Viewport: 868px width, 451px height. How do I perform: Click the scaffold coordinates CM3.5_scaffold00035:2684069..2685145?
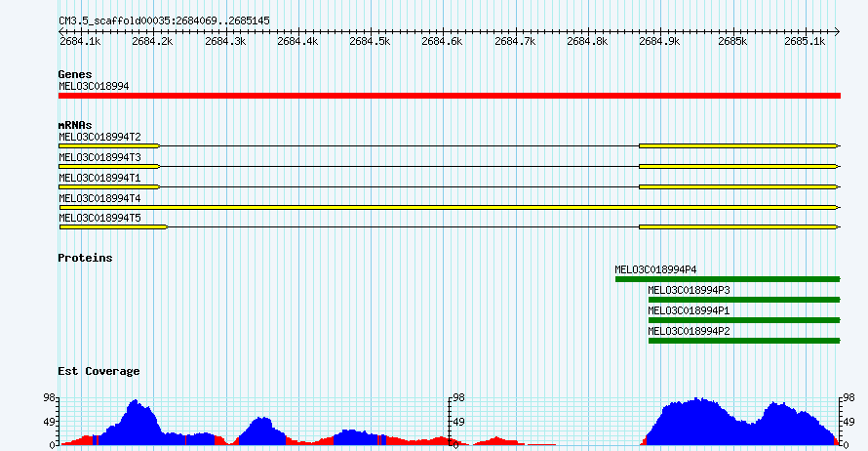click(x=165, y=21)
